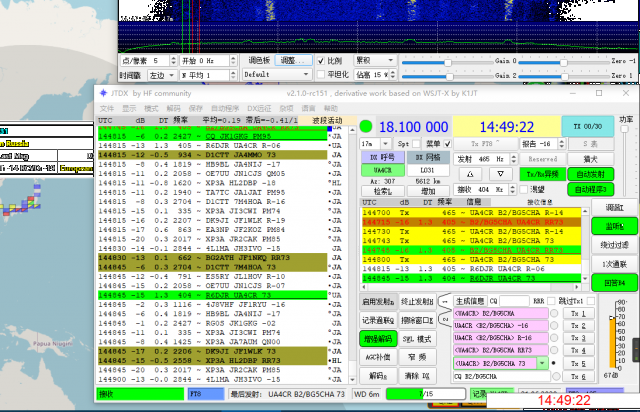This screenshot has height=412, width=640.
Task: Adjust the 发射 465 Hz spinner
Action: pyautogui.click(x=514, y=159)
